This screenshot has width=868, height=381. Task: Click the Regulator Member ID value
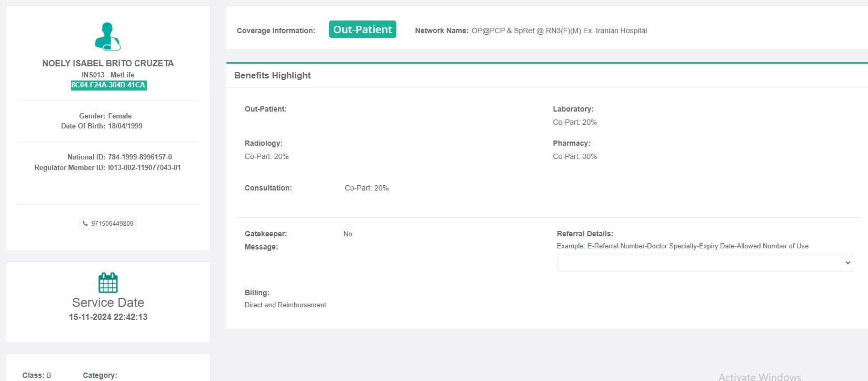click(x=144, y=167)
